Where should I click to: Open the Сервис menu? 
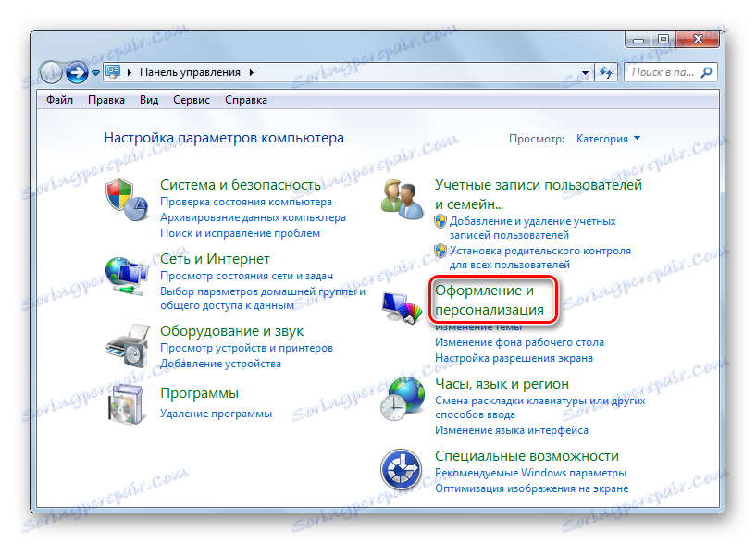coord(191,99)
